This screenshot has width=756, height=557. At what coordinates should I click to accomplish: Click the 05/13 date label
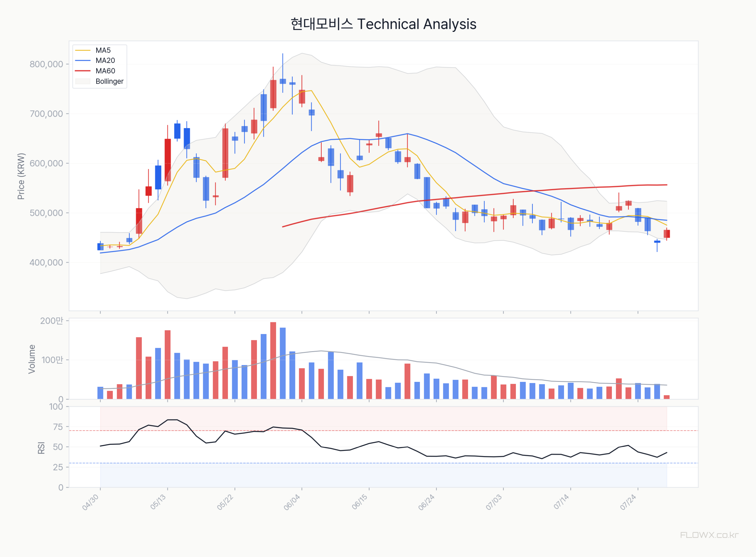pos(158,502)
